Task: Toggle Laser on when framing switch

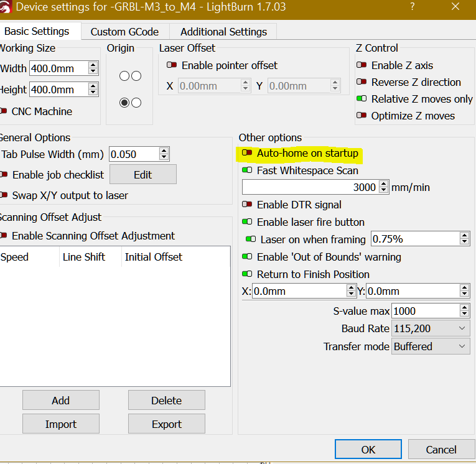Action: tap(251, 239)
